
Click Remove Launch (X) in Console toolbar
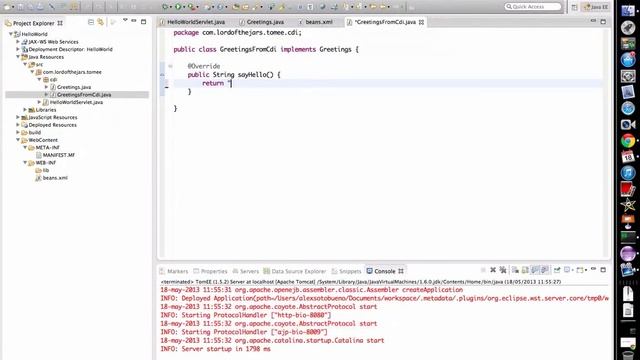pos(493,270)
